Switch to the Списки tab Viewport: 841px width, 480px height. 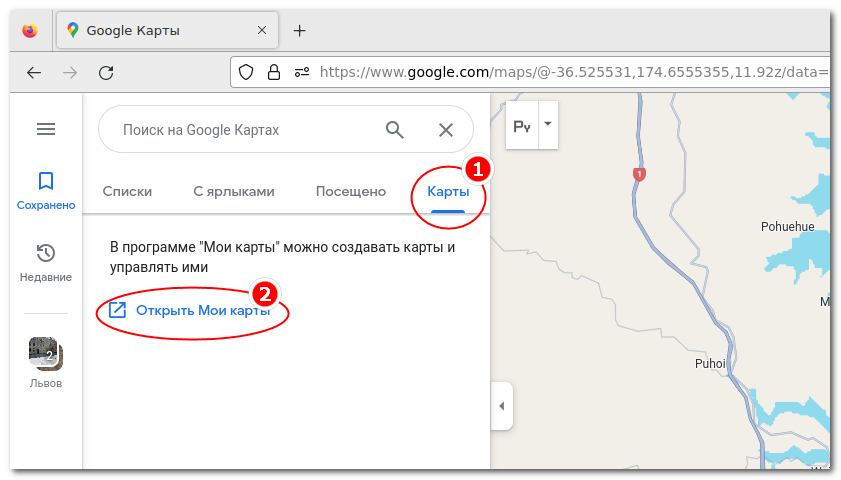(x=127, y=191)
